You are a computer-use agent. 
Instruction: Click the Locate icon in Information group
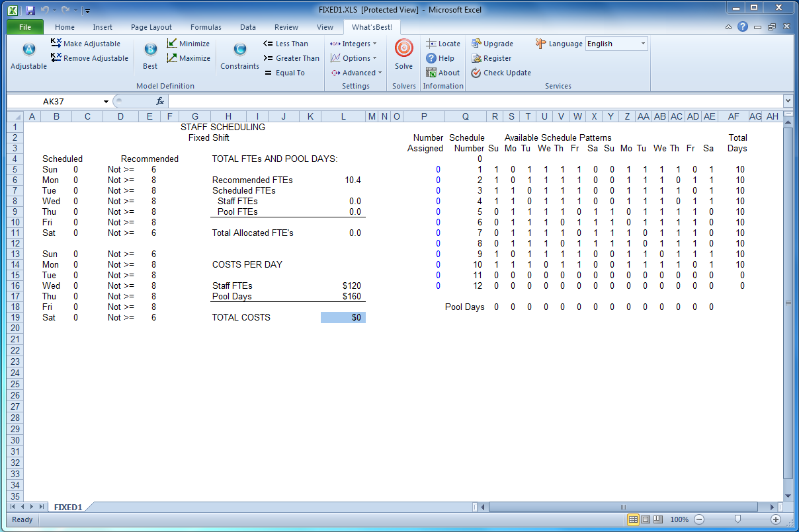coord(431,44)
